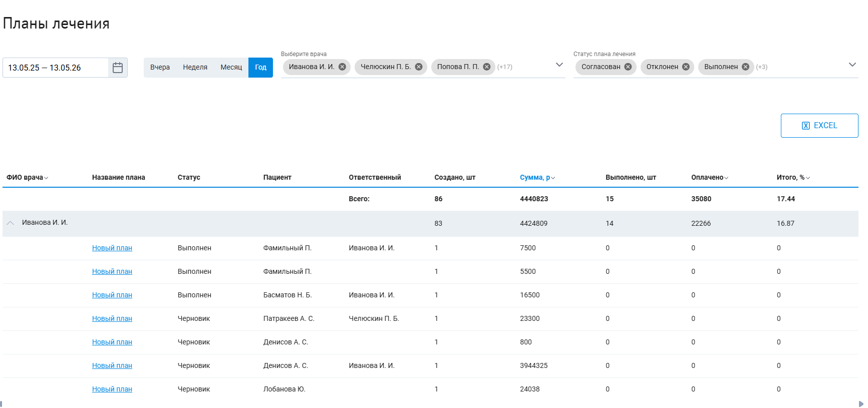This screenshot has height=408, width=868.
Task: Select the Вчера period tab
Action: coord(160,68)
